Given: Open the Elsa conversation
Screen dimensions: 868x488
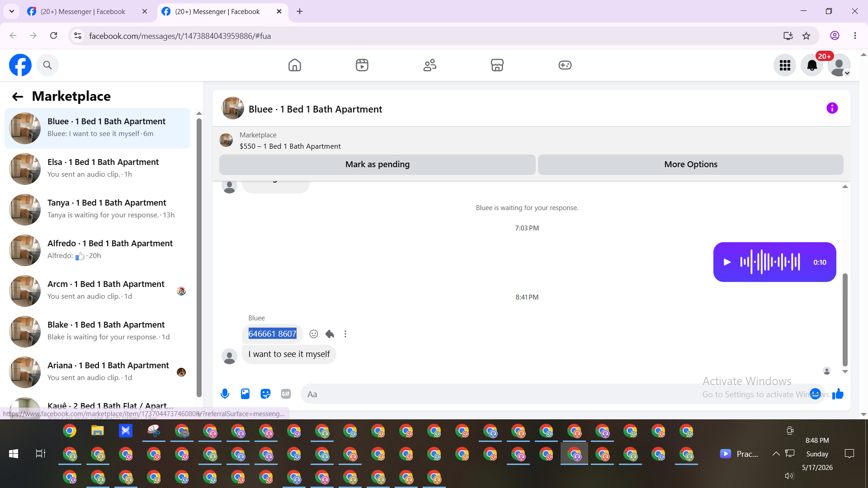Looking at the screenshot, I should click(x=97, y=169).
